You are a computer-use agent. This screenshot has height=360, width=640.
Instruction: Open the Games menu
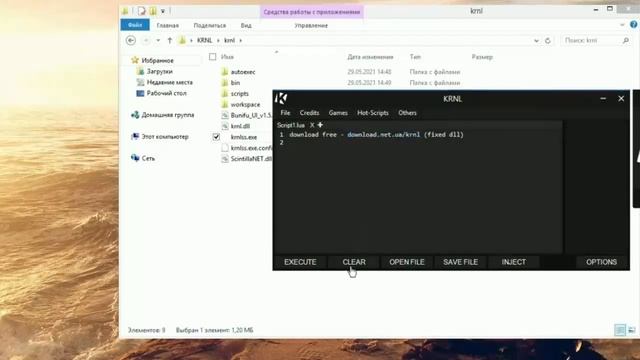338,113
